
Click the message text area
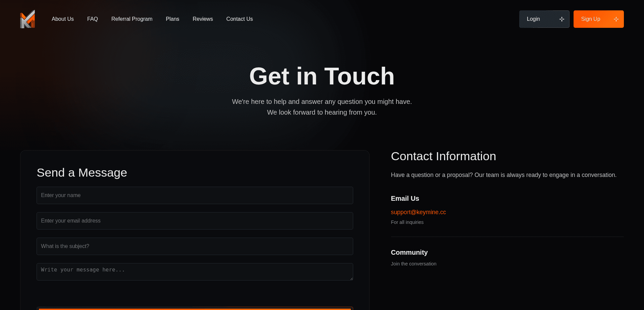click(195, 272)
